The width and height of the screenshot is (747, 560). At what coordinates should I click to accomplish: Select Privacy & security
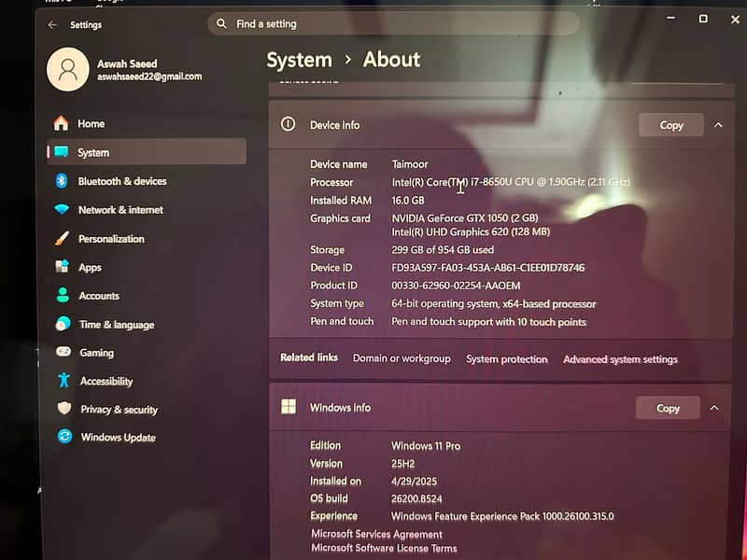click(x=147, y=409)
